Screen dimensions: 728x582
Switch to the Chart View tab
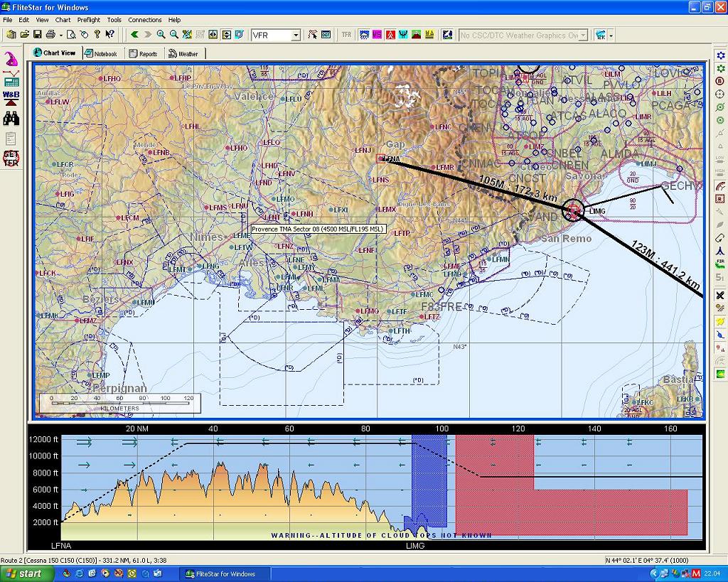click(55, 53)
